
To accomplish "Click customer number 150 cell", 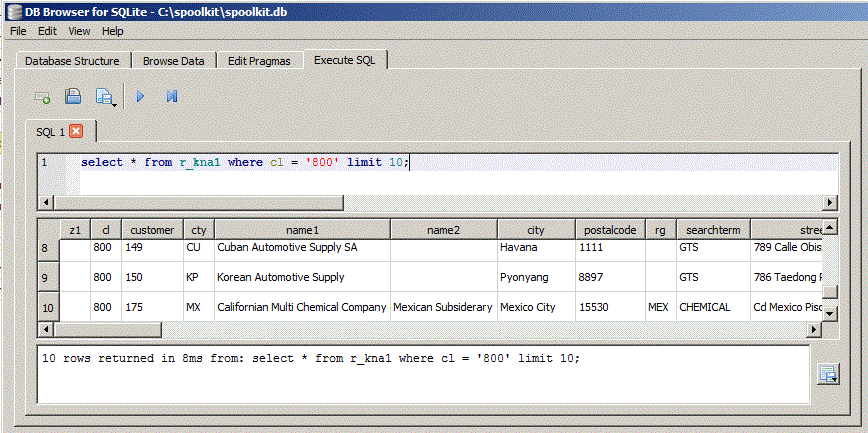I will pyautogui.click(x=152, y=277).
